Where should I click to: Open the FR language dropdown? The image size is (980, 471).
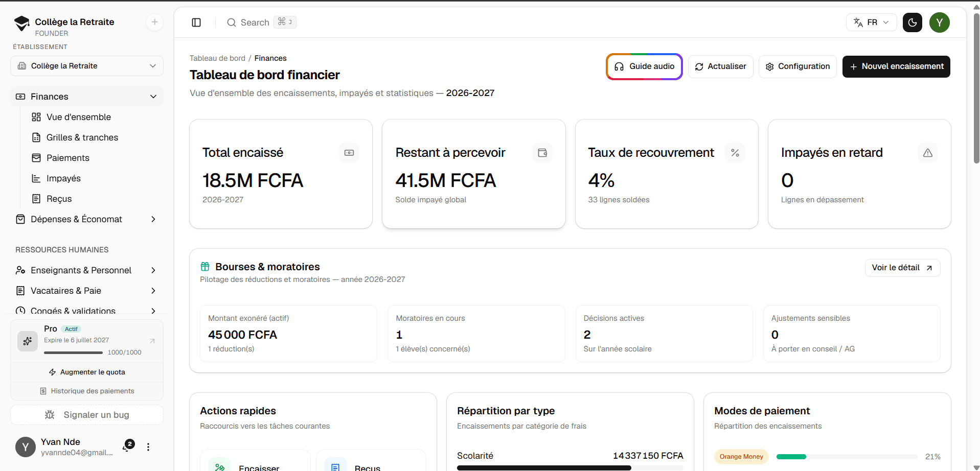(872, 22)
